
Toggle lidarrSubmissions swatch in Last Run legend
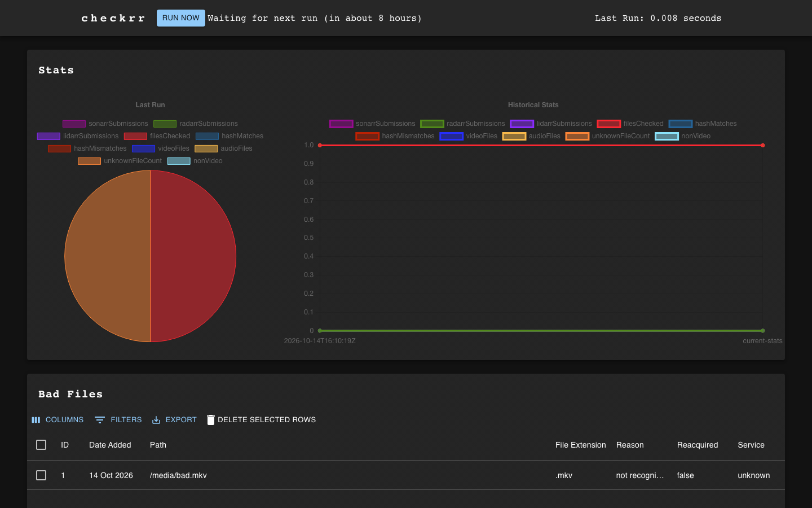[x=48, y=136]
